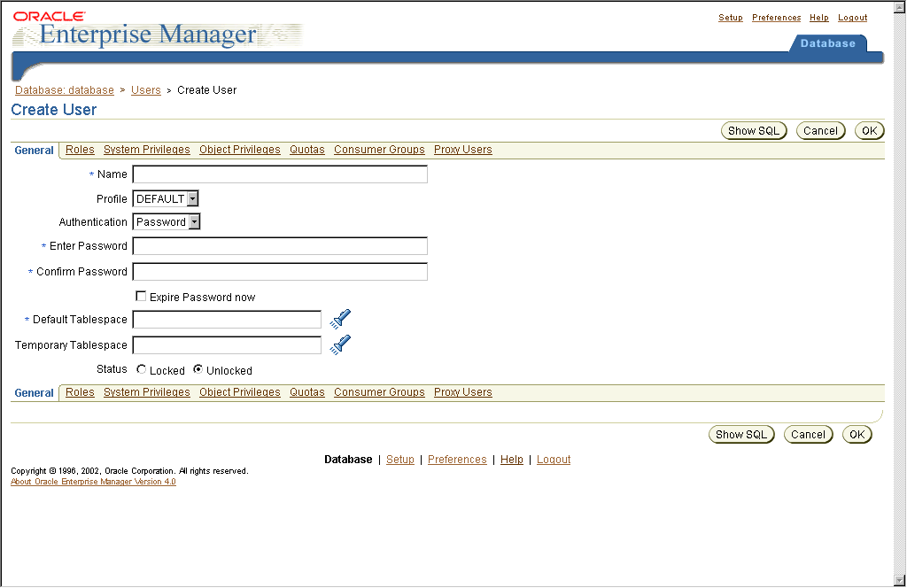The image size is (907, 588).
Task: Open the Preferences link
Action: 776,17
